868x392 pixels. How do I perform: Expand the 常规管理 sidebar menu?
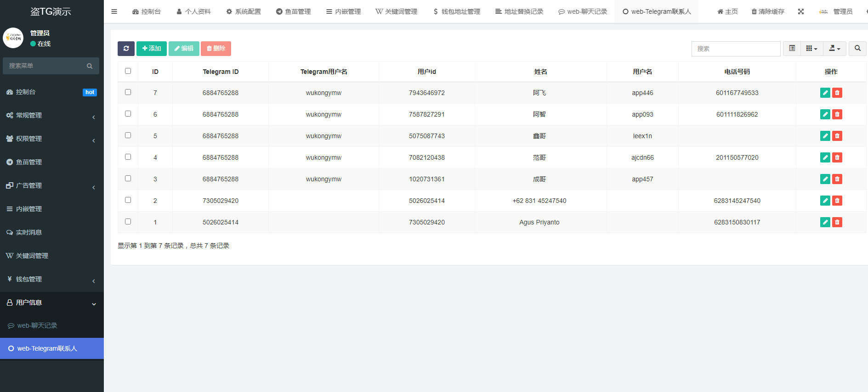(51, 115)
